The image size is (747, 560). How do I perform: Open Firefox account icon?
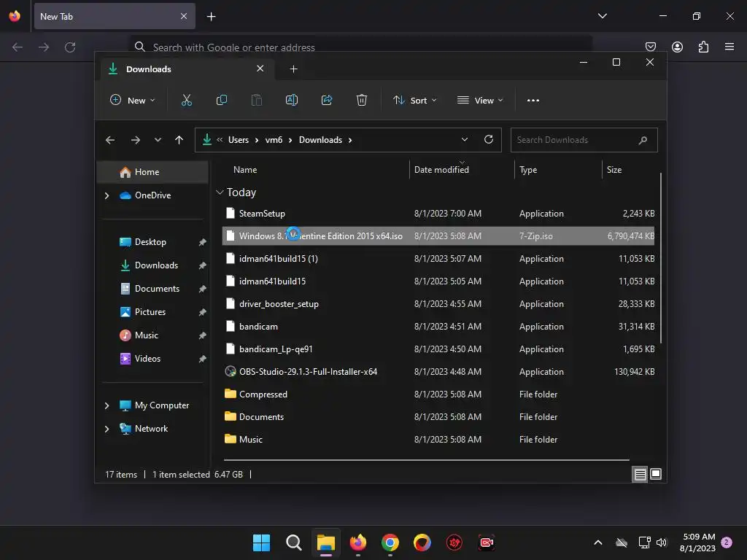(677, 47)
